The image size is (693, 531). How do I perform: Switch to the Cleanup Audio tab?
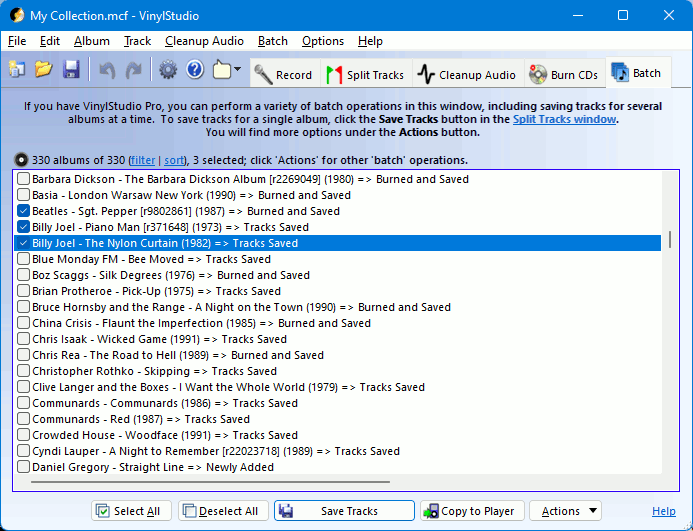point(468,75)
